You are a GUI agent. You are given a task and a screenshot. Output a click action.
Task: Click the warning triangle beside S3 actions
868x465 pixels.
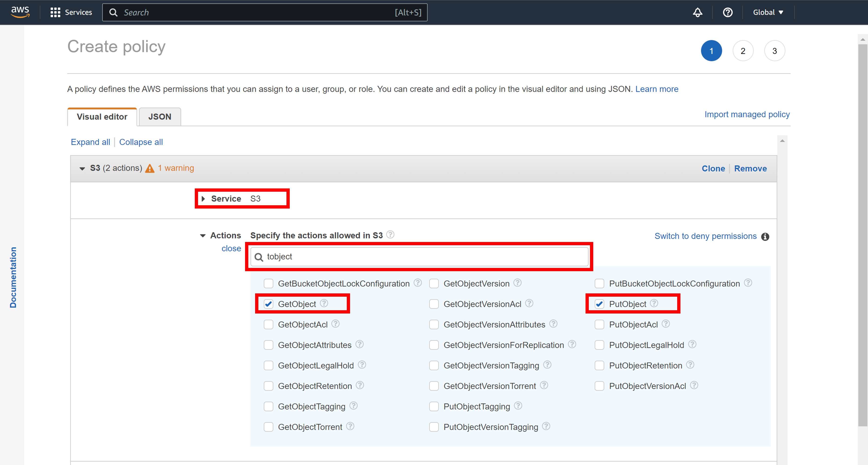(150, 168)
